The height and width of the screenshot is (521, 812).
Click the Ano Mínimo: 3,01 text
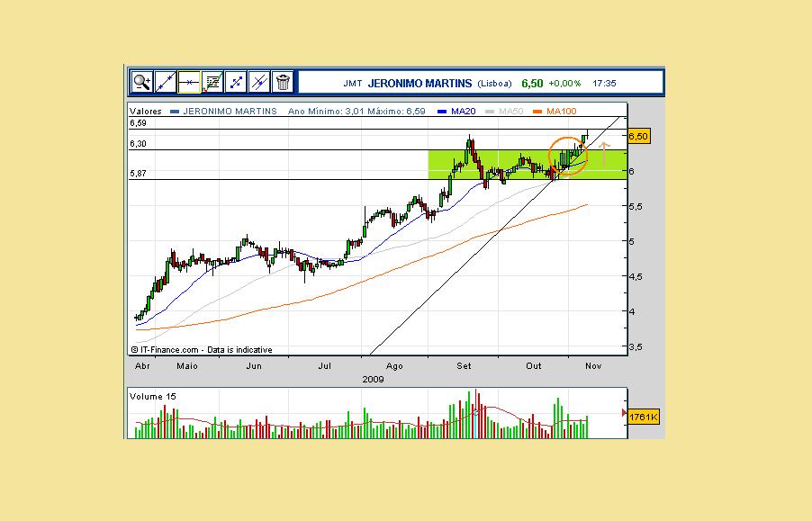325,112
